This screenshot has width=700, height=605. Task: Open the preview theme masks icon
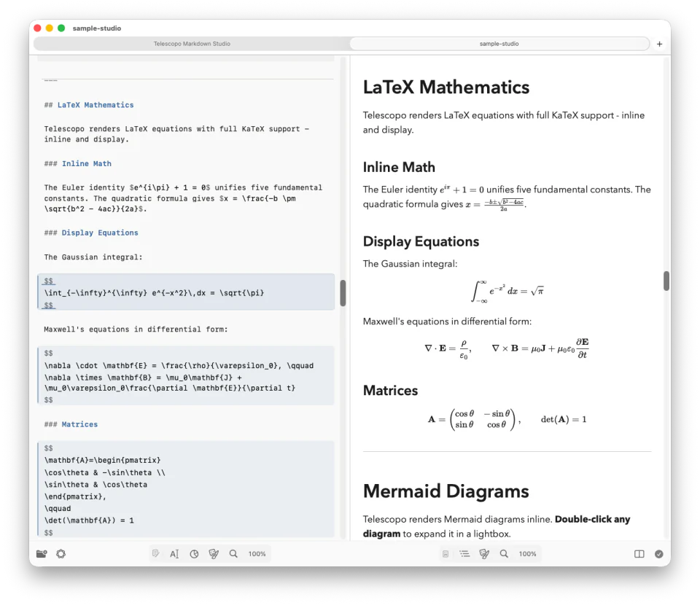click(484, 554)
